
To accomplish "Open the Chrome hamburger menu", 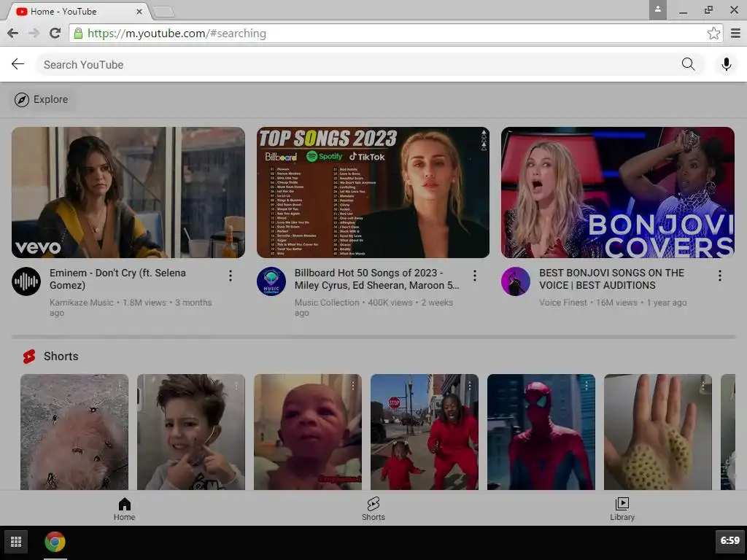I will 735,34.
